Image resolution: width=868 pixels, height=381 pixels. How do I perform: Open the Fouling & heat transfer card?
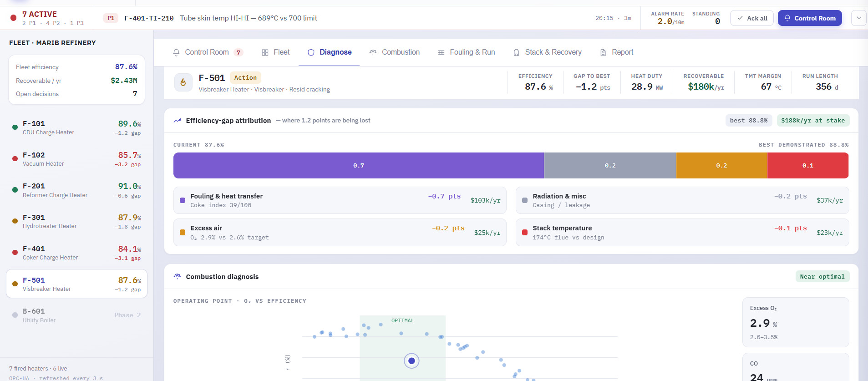pos(340,200)
